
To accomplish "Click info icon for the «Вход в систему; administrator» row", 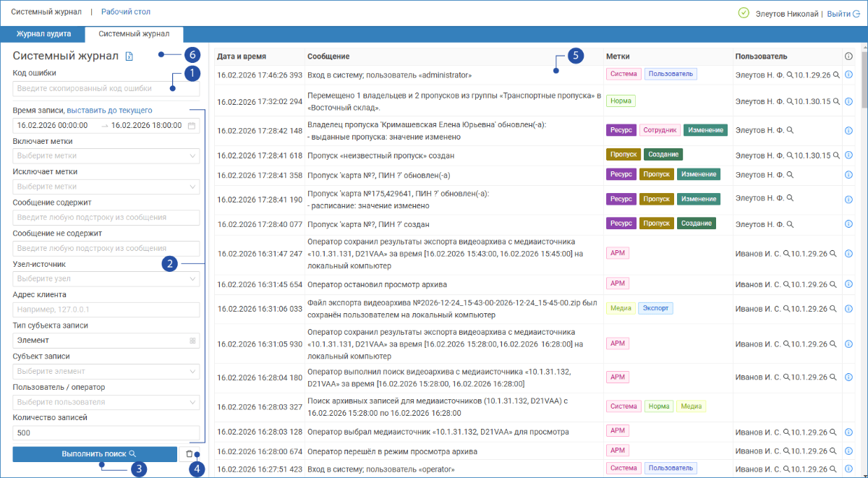I will tap(848, 74).
